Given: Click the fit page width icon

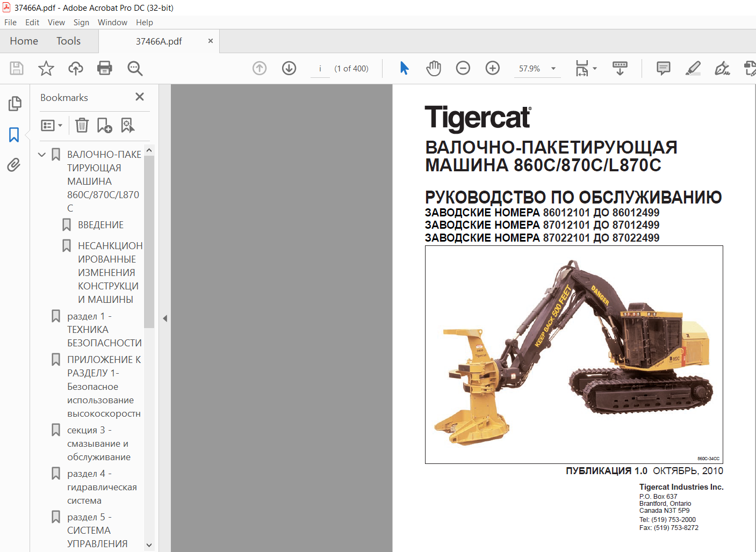Looking at the screenshot, I should (x=582, y=68).
